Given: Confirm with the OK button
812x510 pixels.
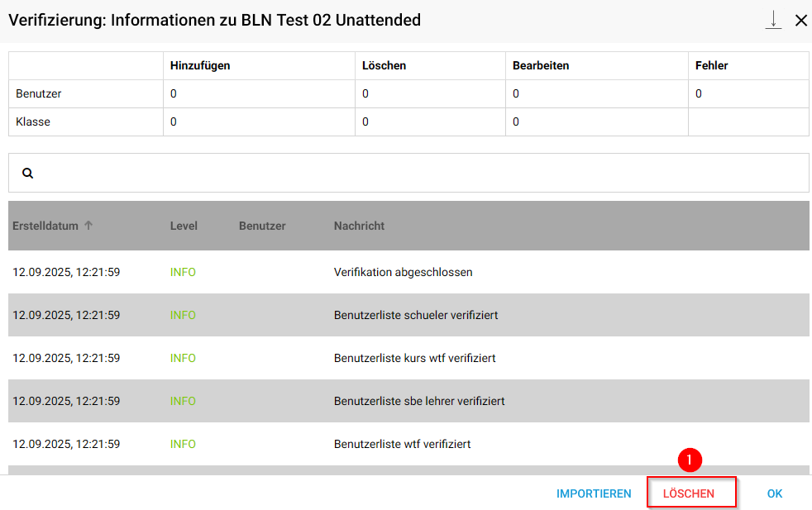Looking at the screenshot, I should tap(774, 493).
